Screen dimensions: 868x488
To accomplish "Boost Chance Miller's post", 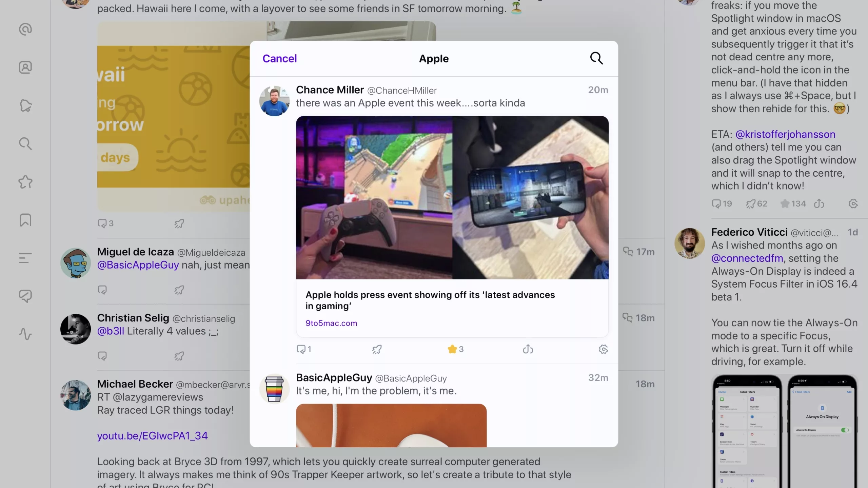I will tap(377, 349).
